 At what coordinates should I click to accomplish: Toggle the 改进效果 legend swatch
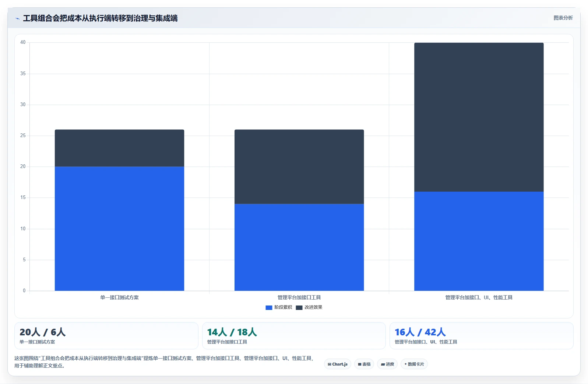[299, 307]
